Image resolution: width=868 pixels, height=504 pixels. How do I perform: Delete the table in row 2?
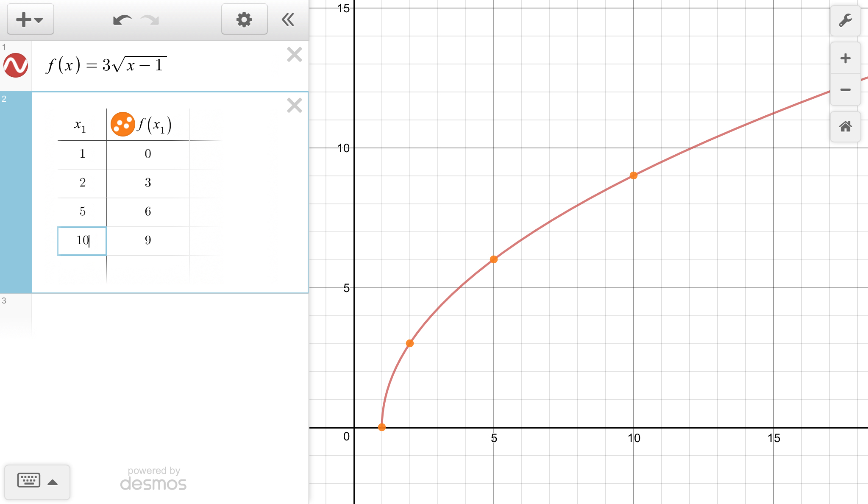(294, 105)
